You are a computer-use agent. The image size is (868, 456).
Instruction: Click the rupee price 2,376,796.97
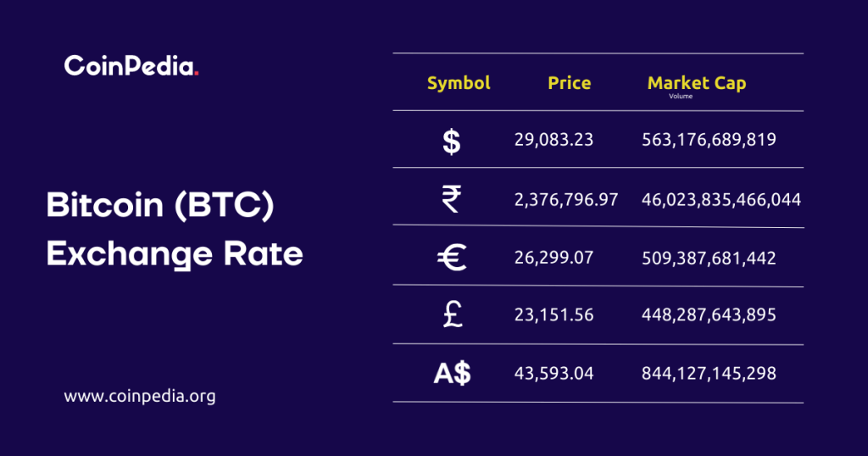point(566,200)
